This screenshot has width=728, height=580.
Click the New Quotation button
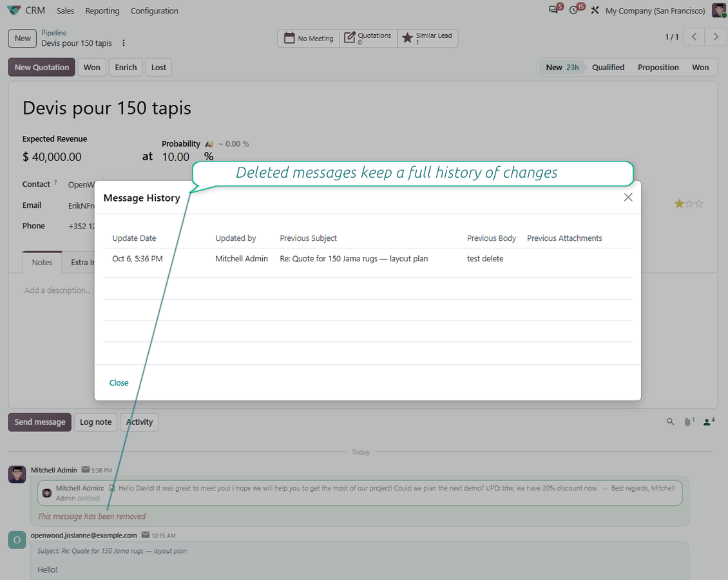click(42, 68)
